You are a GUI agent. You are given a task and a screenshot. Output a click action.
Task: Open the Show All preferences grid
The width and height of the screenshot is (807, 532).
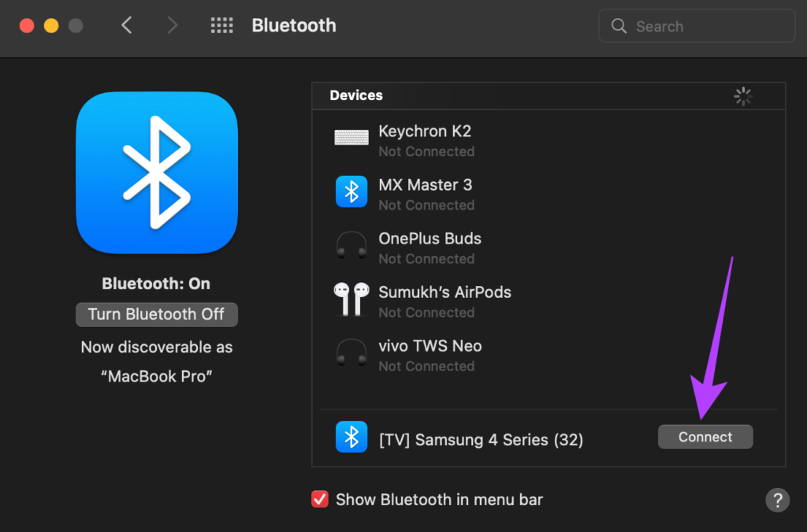tap(221, 24)
